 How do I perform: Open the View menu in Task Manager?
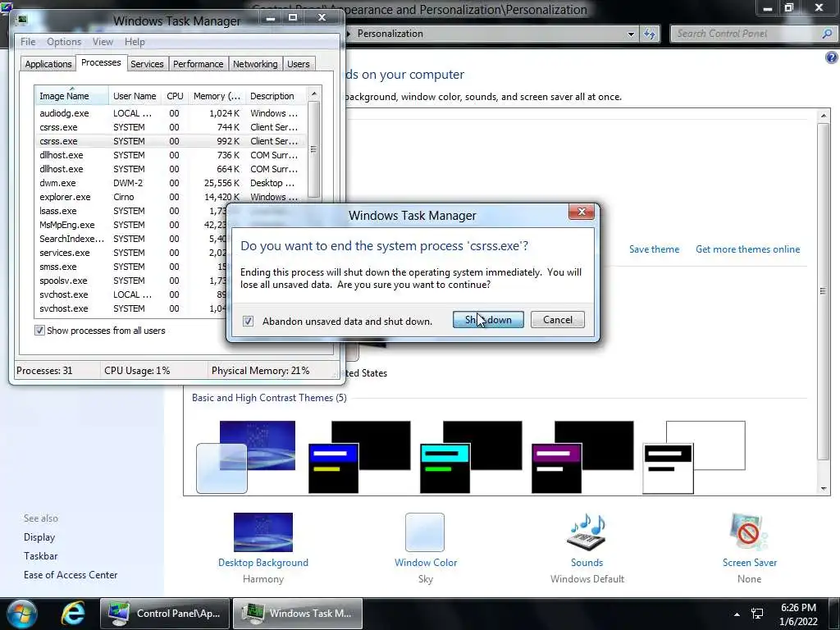click(x=103, y=42)
